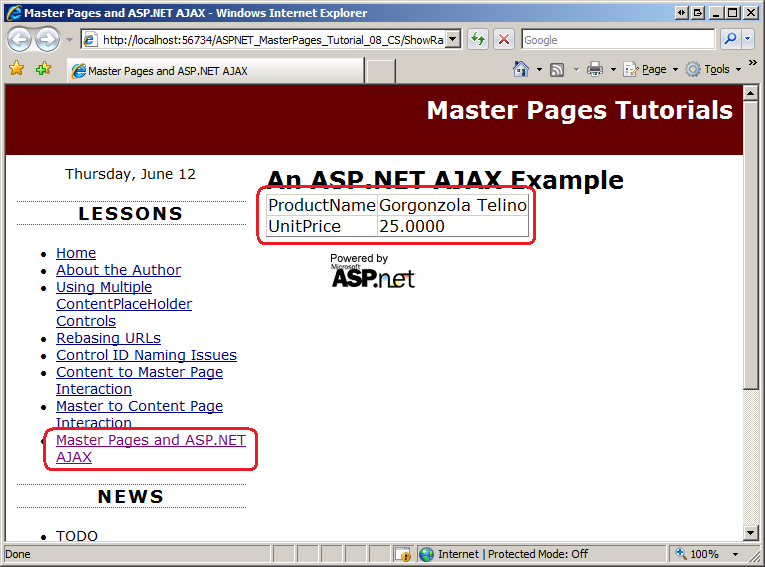Expand the Home button dropdown arrow
Screen dimensions: 765x567
click(539, 70)
